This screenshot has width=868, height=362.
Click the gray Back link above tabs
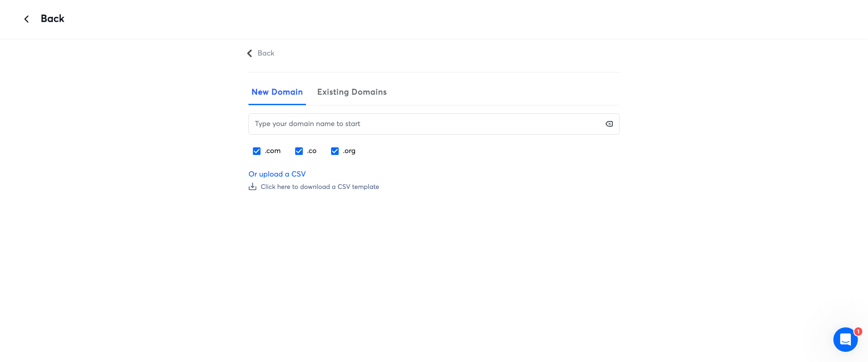[266, 53]
